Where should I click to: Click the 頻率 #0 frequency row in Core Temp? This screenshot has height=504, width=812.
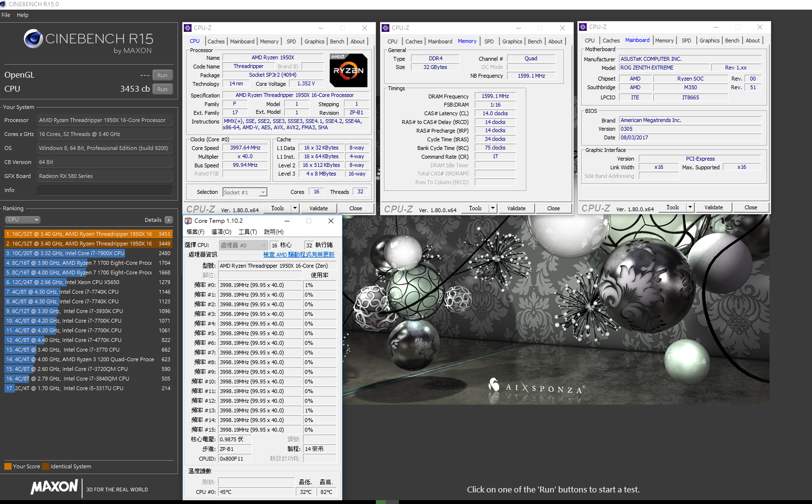coord(260,285)
